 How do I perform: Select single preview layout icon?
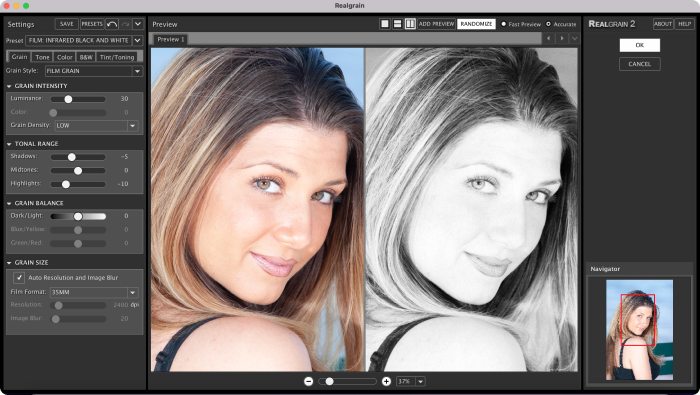click(385, 24)
